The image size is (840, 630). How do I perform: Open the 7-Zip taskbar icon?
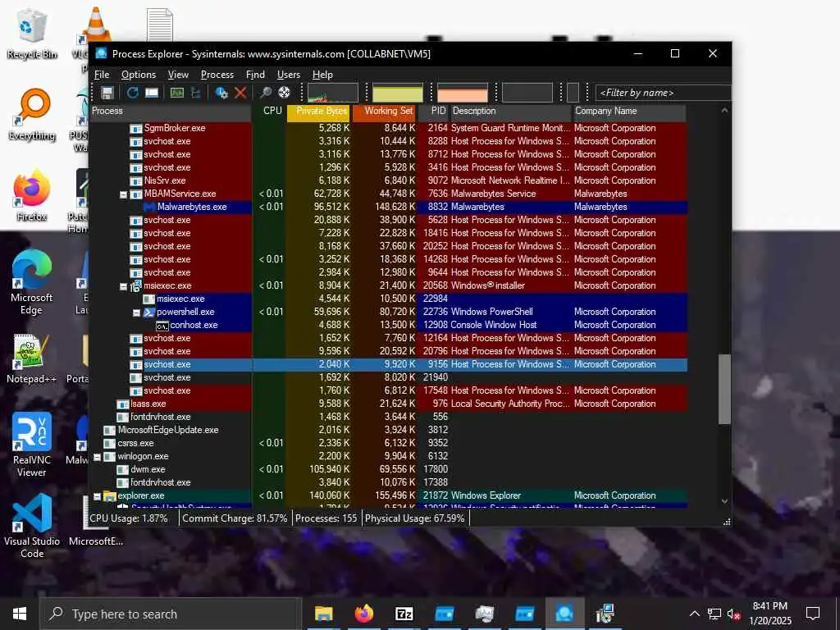[404, 614]
